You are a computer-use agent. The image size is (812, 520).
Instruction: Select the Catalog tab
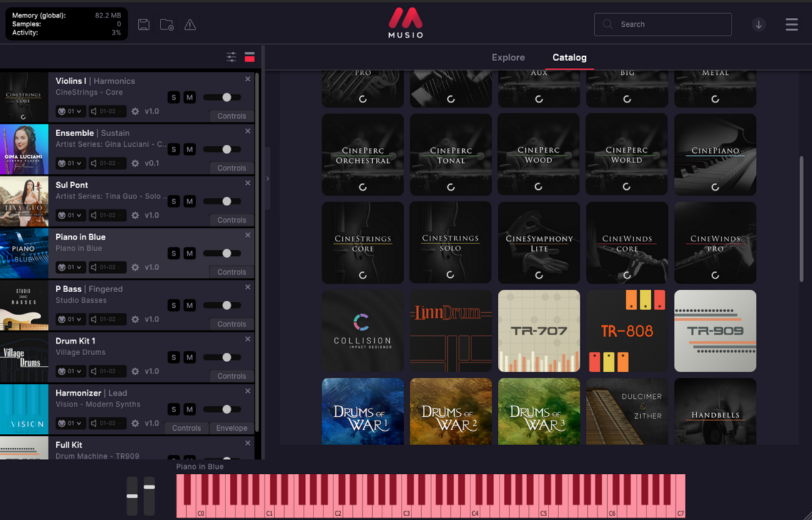pyautogui.click(x=569, y=57)
